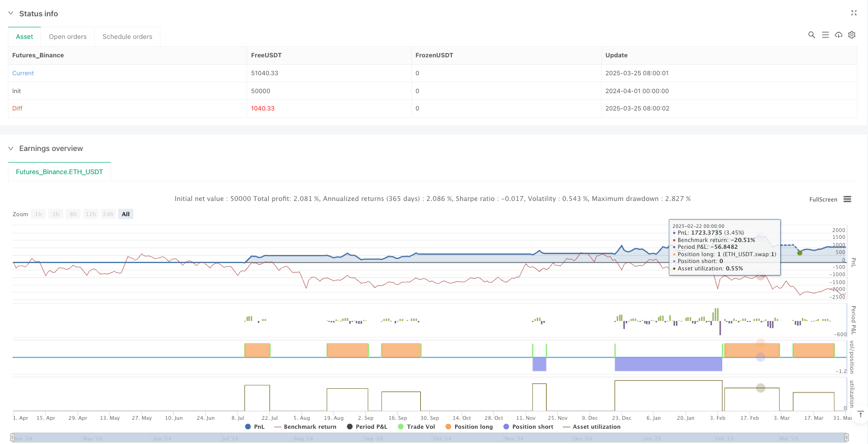Toggle Trade Vol legend item
Viewport: 868px width, 444px height.
click(416, 427)
